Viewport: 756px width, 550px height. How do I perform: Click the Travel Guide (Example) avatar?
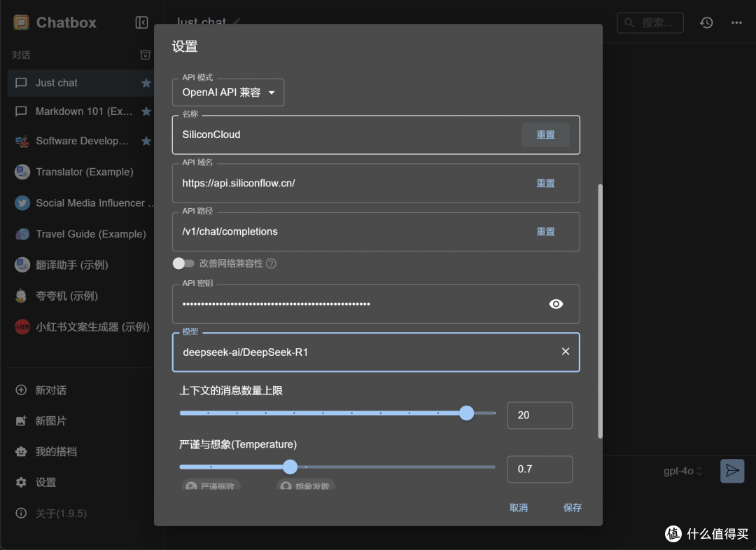pyautogui.click(x=22, y=234)
